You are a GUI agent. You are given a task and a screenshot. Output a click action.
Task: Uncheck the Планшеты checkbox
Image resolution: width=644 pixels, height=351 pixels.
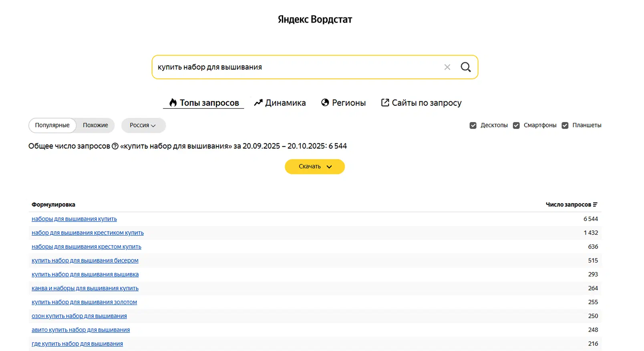[565, 125]
